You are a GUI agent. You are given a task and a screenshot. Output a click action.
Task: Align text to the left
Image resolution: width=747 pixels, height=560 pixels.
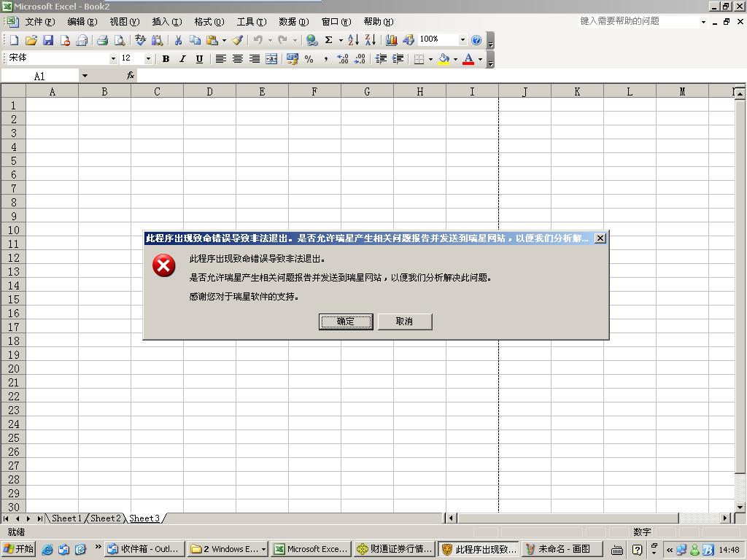pos(220,58)
